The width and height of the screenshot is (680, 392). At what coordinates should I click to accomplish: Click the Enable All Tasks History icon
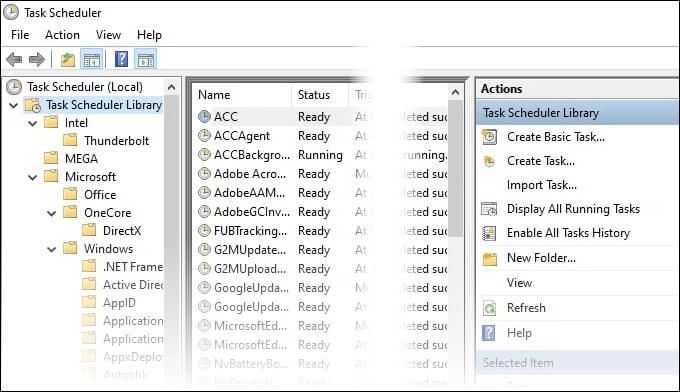pyautogui.click(x=489, y=233)
